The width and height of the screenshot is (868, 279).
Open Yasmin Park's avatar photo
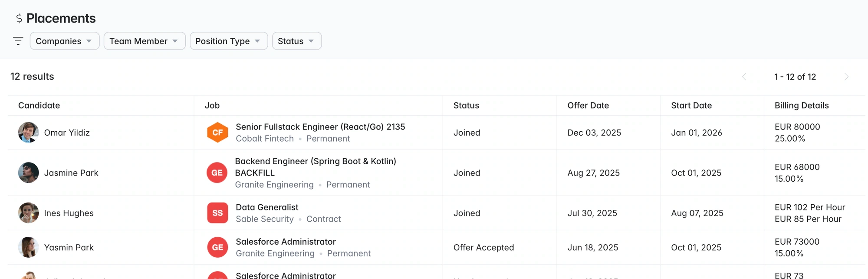(29, 247)
